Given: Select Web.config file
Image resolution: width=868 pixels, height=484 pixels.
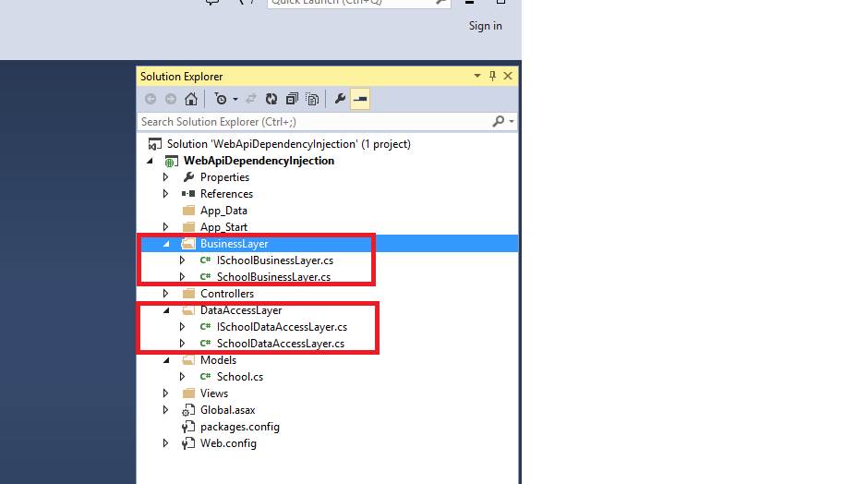Looking at the screenshot, I should (x=228, y=443).
